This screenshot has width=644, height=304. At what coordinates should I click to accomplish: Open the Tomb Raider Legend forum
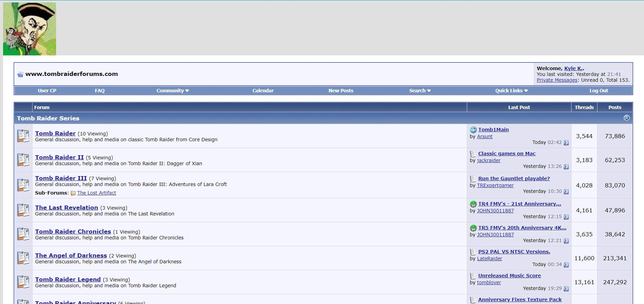point(68,279)
